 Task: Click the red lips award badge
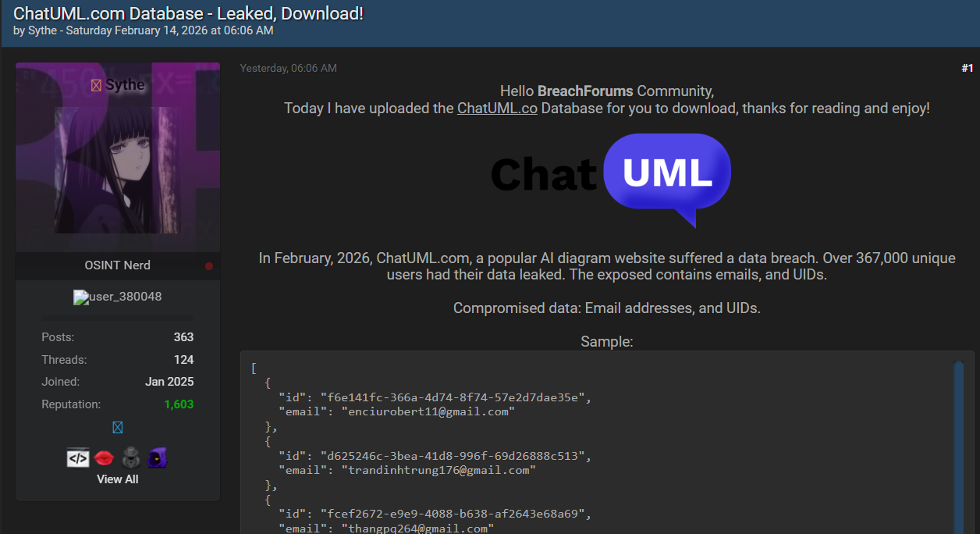[x=104, y=458]
